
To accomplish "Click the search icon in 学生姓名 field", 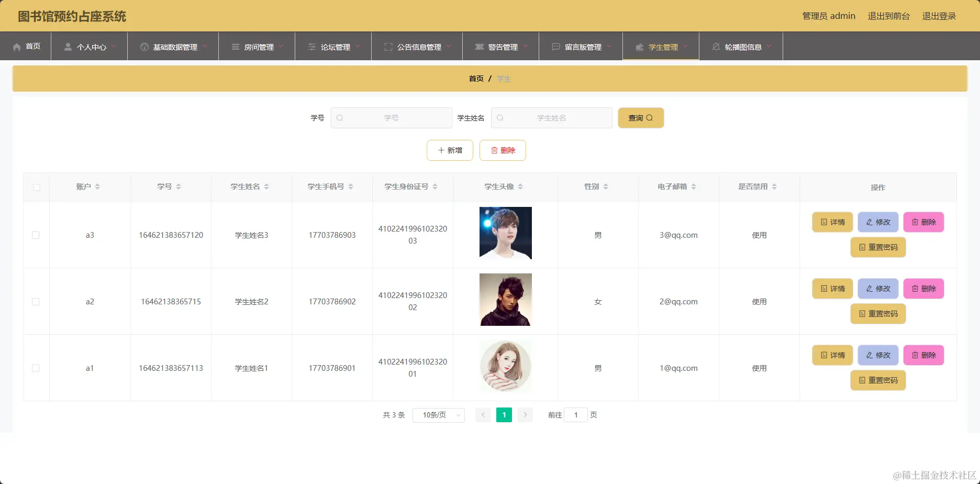I will pos(500,118).
